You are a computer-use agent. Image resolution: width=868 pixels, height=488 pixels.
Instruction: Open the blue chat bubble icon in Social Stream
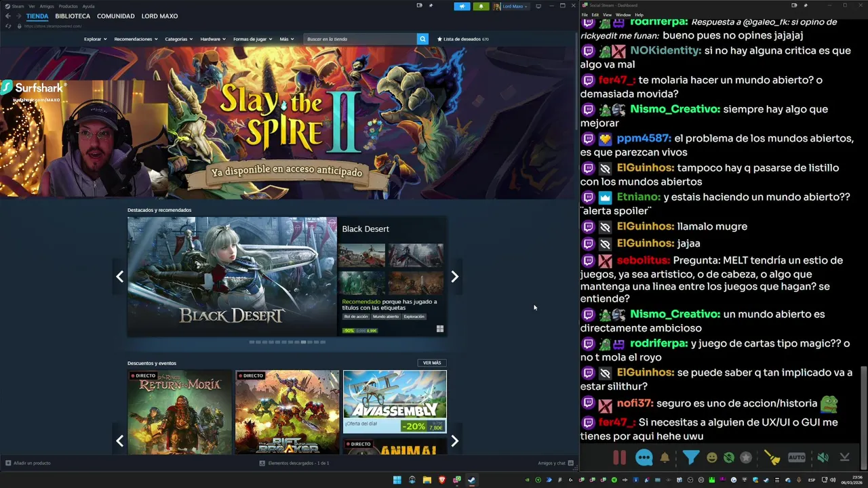coord(644,457)
